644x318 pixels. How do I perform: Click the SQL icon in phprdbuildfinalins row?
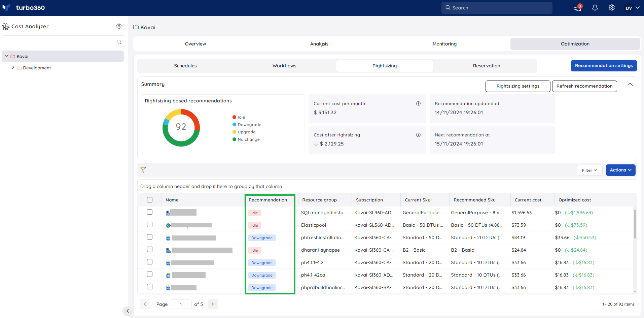(x=168, y=288)
